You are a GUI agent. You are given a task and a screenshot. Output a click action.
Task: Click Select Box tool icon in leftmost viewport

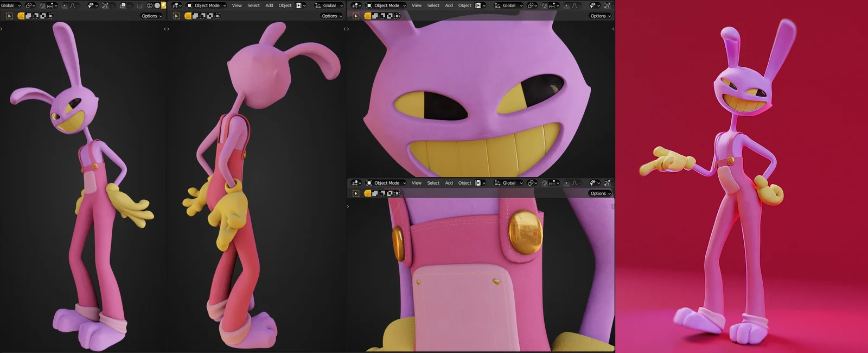pyautogui.click(x=9, y=16)
